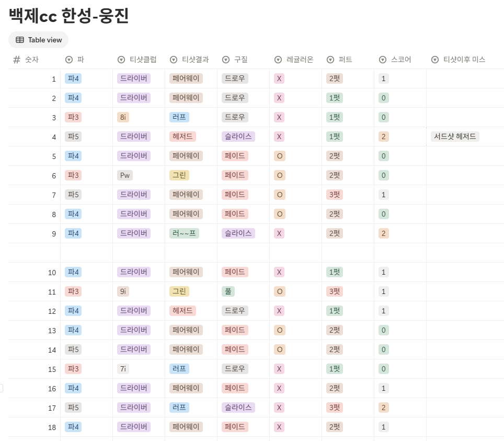Click the 헤저드 result tag in row 4

pyautogui.click(x=182, y=137)
